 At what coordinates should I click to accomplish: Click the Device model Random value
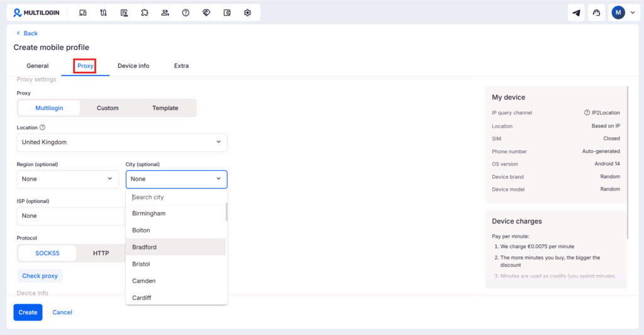[x=610, y=189]
